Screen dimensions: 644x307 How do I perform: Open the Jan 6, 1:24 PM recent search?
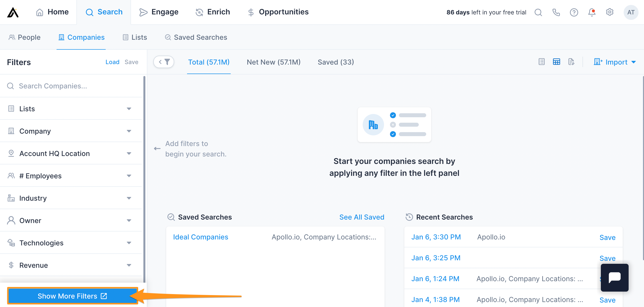[435, 279]
